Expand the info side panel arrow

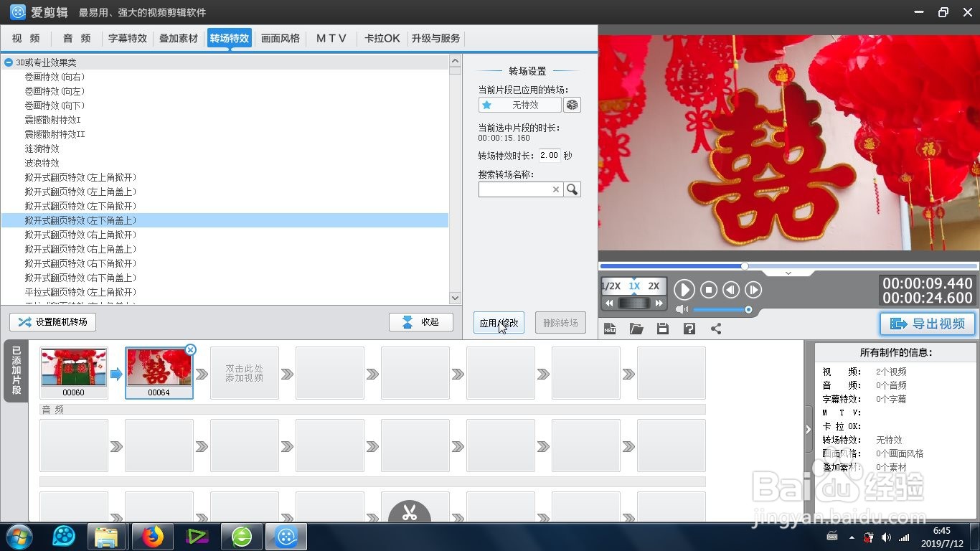point(809,430)
